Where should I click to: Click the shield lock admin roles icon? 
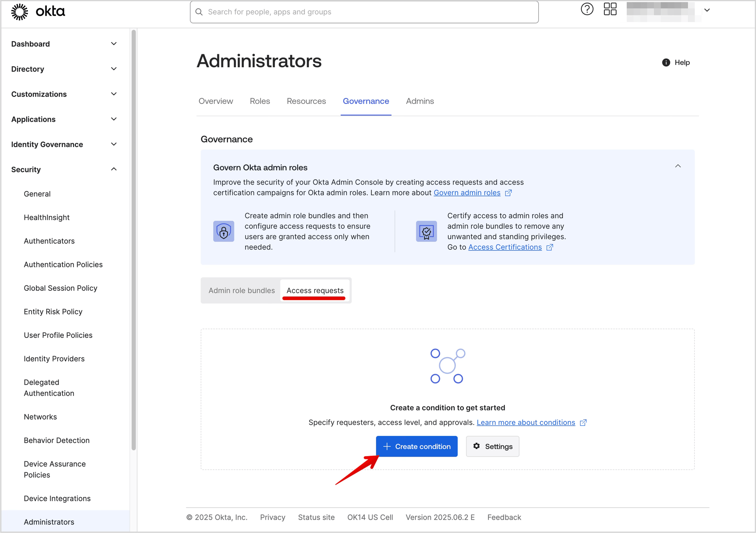coord(223,231)
